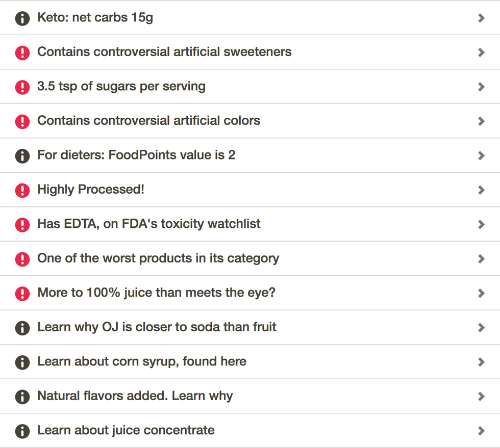This screenshot has width=500, height=448.
Task: Click the info icon beside Keto net carbs
Action: pos(22,18)
